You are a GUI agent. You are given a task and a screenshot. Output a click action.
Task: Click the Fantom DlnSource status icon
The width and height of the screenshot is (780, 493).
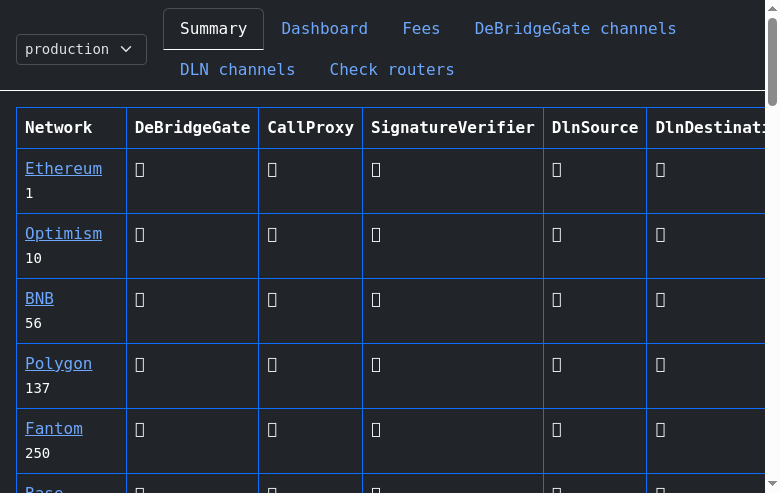(557, 430)
